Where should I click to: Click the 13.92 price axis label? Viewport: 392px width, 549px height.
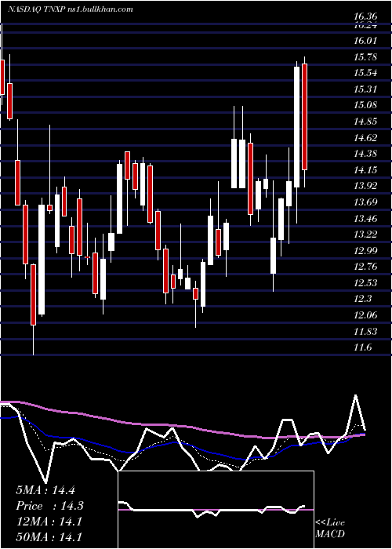click(365, 186)
